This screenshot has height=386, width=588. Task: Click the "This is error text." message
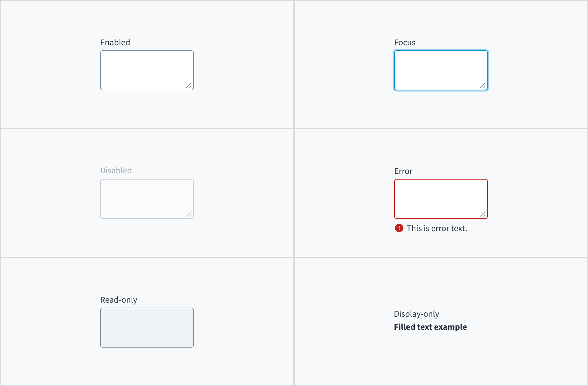(437, 228)
